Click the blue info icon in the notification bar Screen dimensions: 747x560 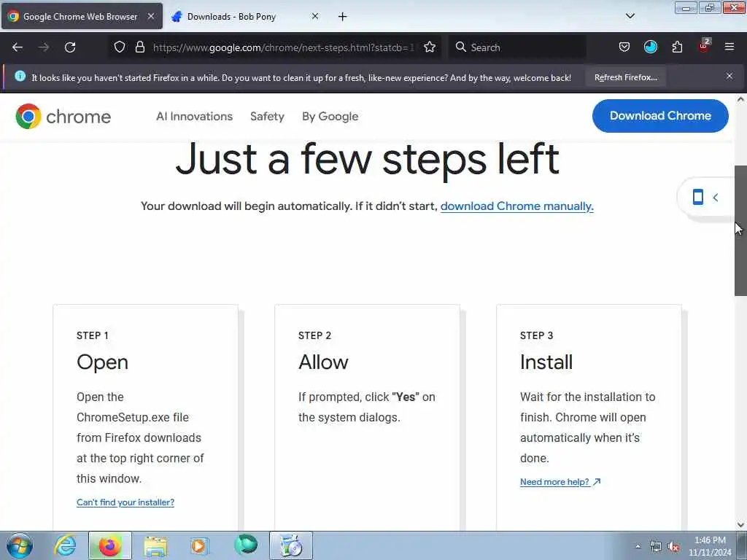click(20, 76)
